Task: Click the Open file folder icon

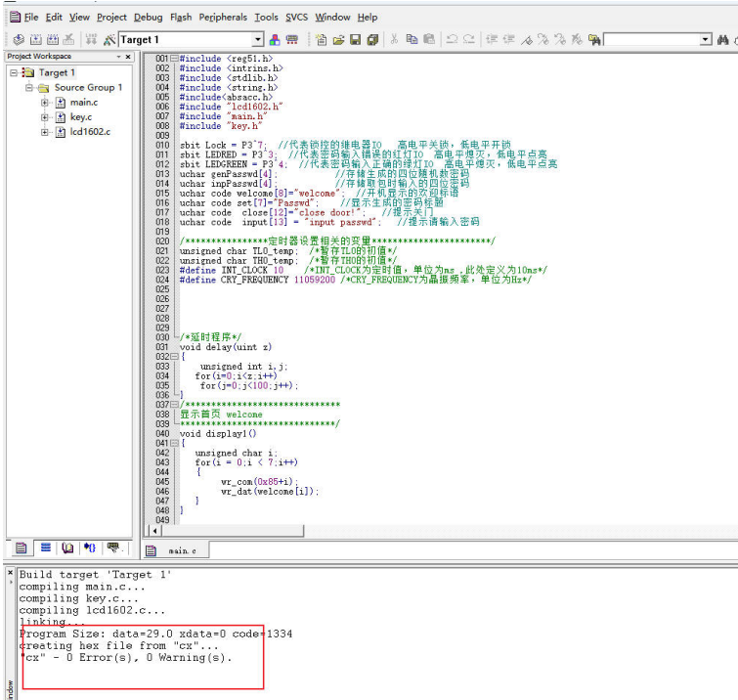Action: pyautogui.click(x=338, y=39)
